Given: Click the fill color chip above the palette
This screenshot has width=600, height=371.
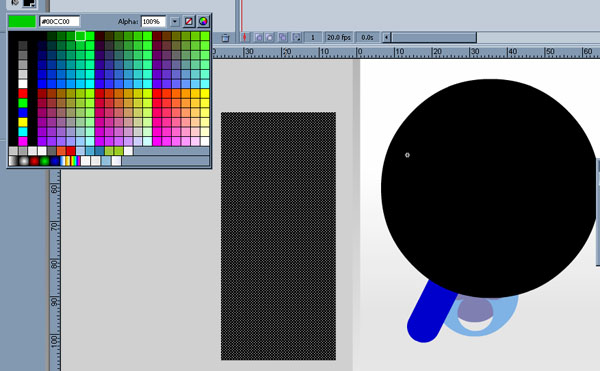Looking at the screenshot, I should (29, 3).
